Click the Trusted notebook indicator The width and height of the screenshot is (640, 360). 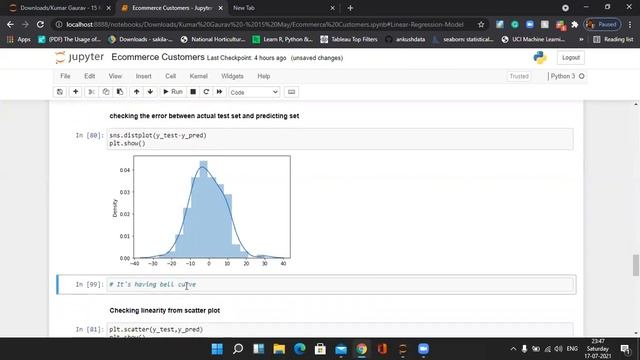pyautogui.click(x=519, y=76)
